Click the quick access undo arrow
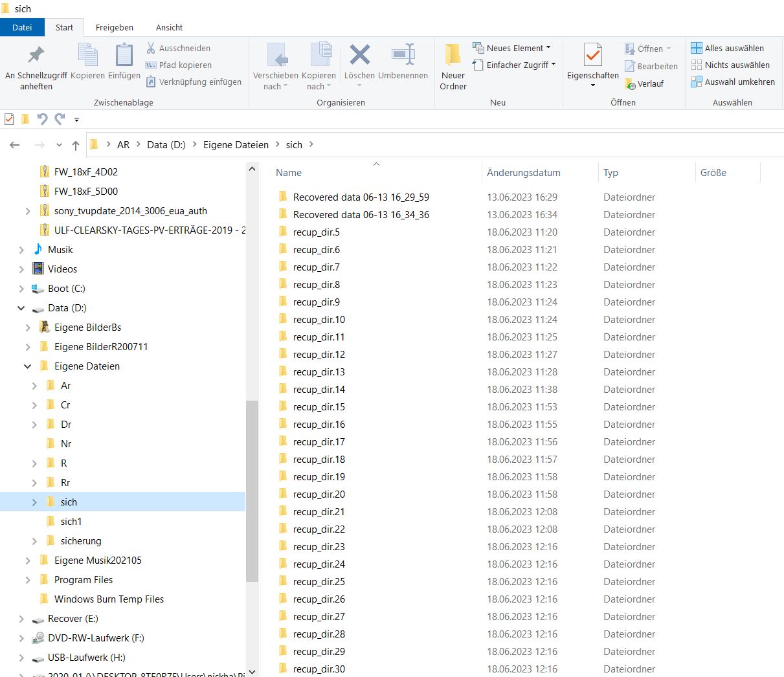The width and height of the screenshot is (784, 677). tap(42, 119)
